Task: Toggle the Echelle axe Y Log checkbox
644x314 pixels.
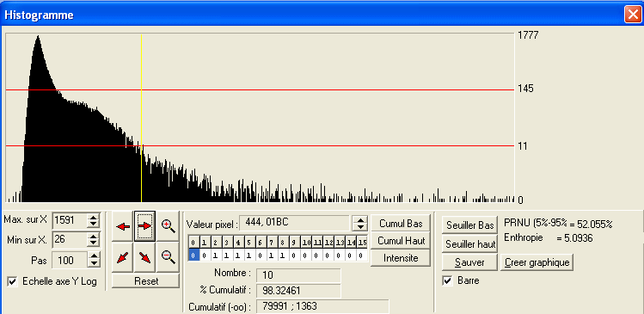Action: pos(13,281)
